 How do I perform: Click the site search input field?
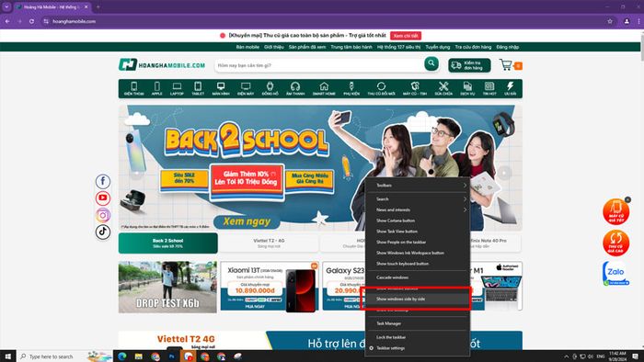click(319, 65)
